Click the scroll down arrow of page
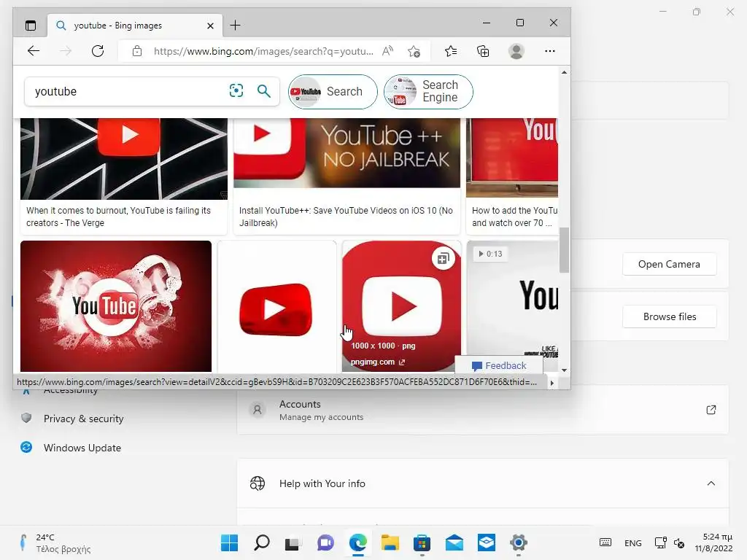This screenshot has width=747, height=560. coord(564,370)
